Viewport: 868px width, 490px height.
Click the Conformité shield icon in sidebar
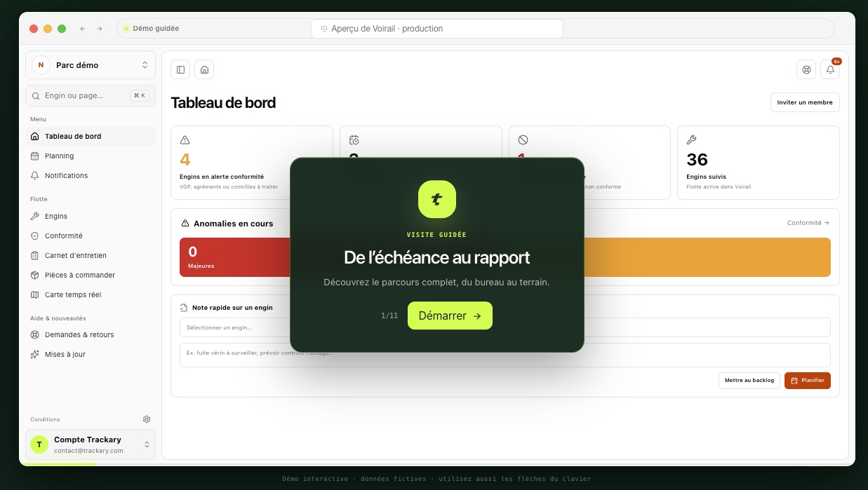click(x=35, y=236)
